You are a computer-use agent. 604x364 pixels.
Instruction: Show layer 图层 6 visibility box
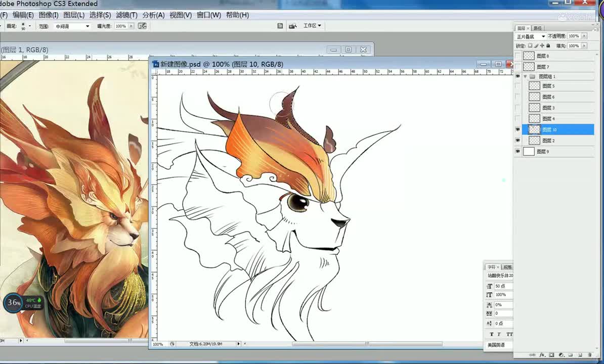coord(517,97)
